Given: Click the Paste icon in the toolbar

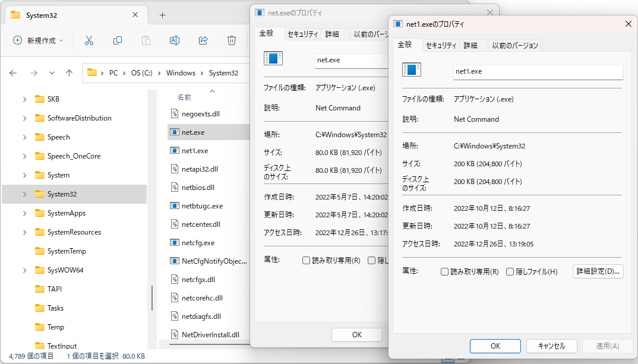Looking at the screenshot, I should pyautogui.click(x=146, y=40).
